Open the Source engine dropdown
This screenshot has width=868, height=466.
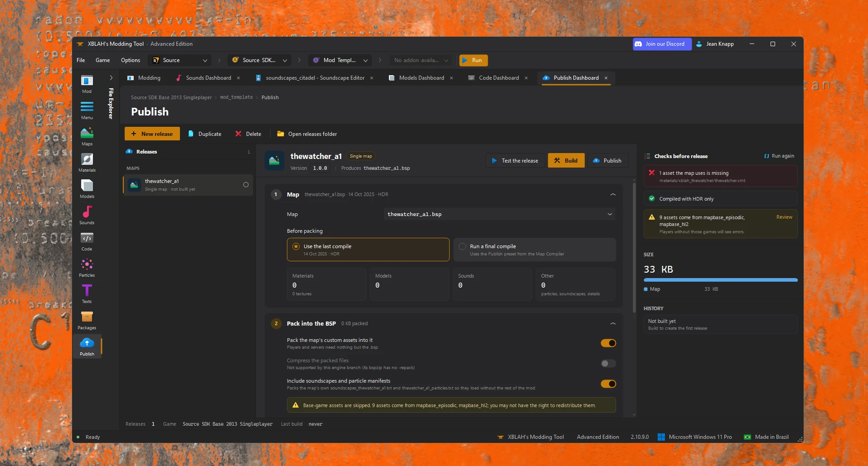[x=180, y=60]
